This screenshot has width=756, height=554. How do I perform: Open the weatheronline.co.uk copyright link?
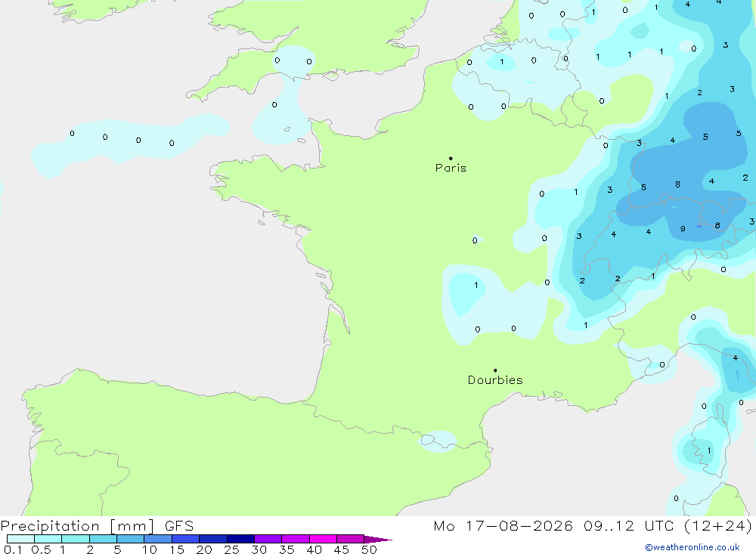click(692, 547)
